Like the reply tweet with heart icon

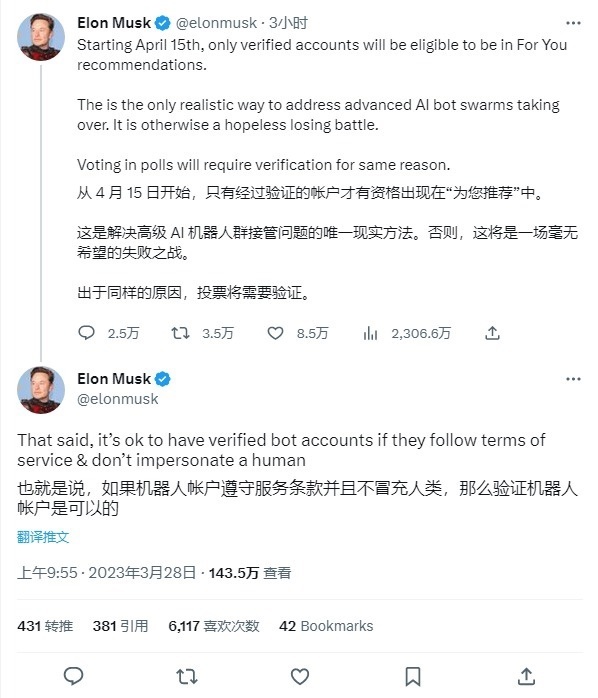click(x=300, y=676)
